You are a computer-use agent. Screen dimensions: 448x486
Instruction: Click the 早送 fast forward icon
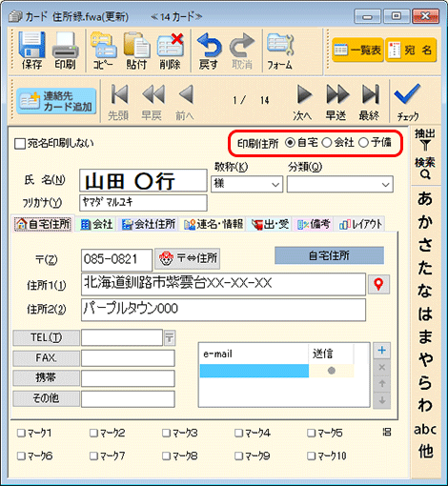coord(337,94)
